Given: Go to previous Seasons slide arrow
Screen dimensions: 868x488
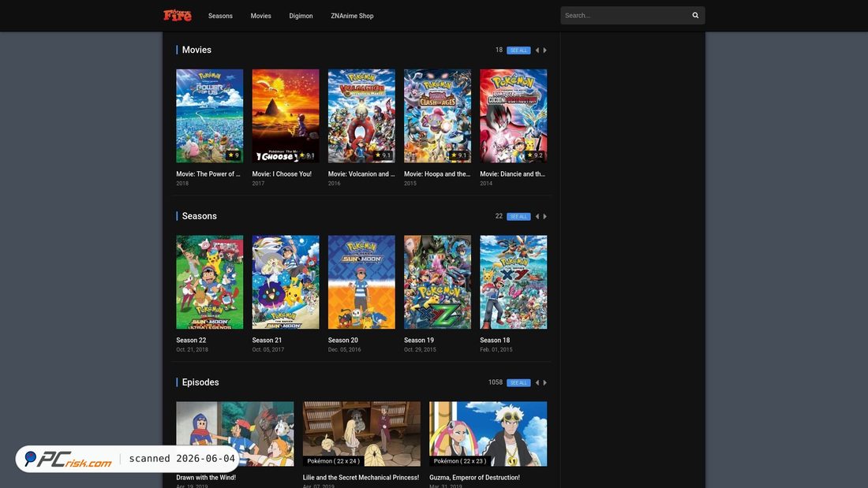Looking at the screenshot, I should tap(537, 216).
